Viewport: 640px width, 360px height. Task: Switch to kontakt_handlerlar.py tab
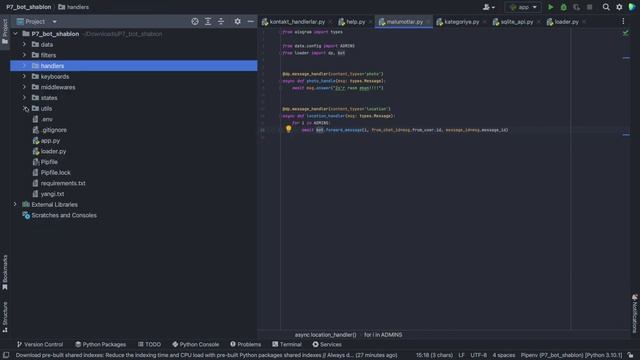294,22
